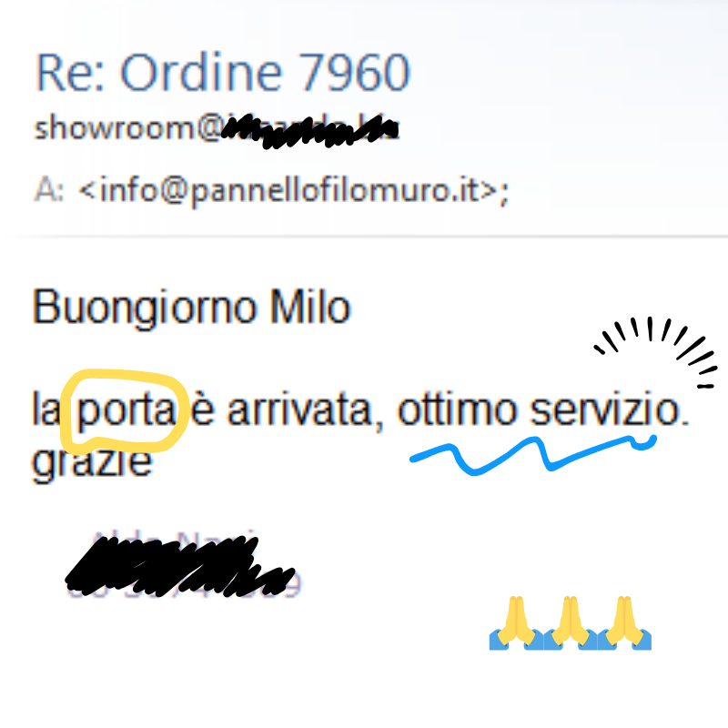Click the phrase 'ottimo servizio'
728x728 pixels.
tap(543, 409)
